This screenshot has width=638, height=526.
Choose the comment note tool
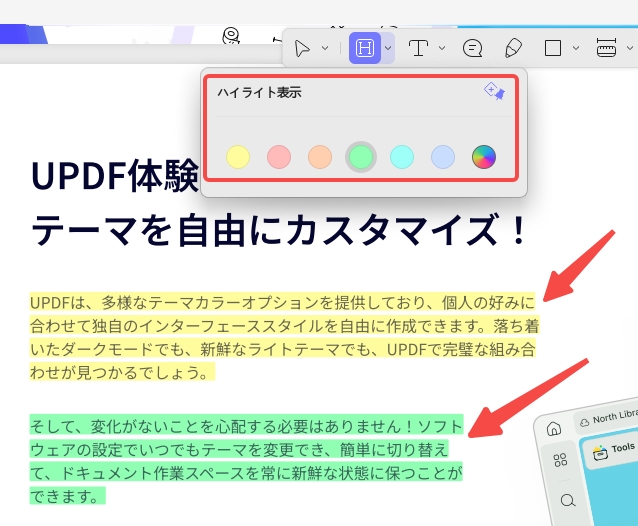click(472, 48)
